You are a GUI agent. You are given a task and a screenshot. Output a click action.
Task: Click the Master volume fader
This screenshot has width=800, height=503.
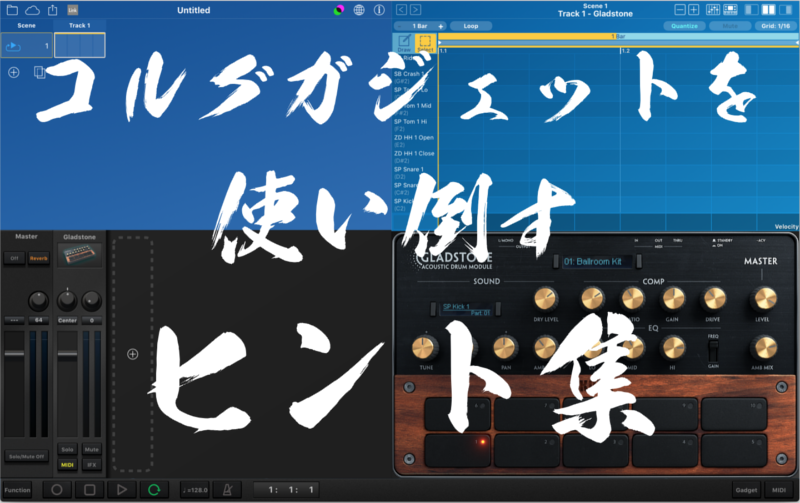click(14, 354)
